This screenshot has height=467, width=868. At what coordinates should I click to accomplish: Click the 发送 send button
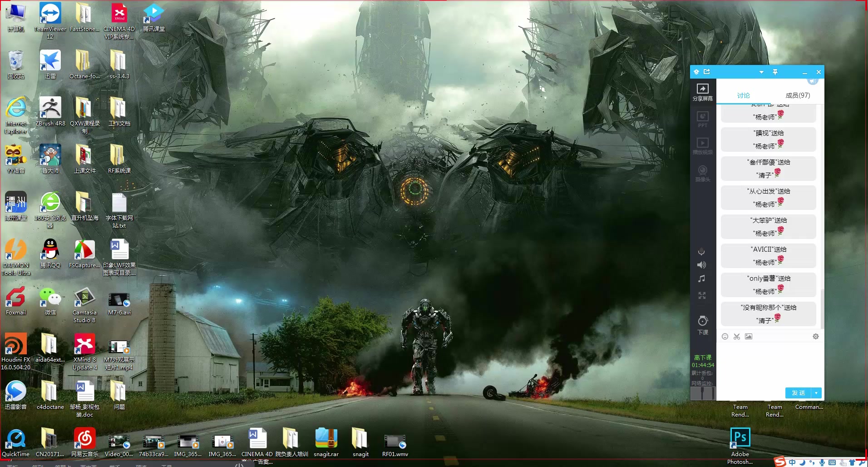pyautogui.click(x=799, y=393)
